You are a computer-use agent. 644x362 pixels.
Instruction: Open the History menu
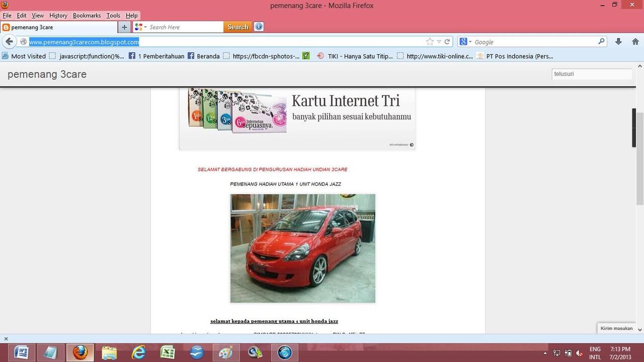click(x=58, y=16)
